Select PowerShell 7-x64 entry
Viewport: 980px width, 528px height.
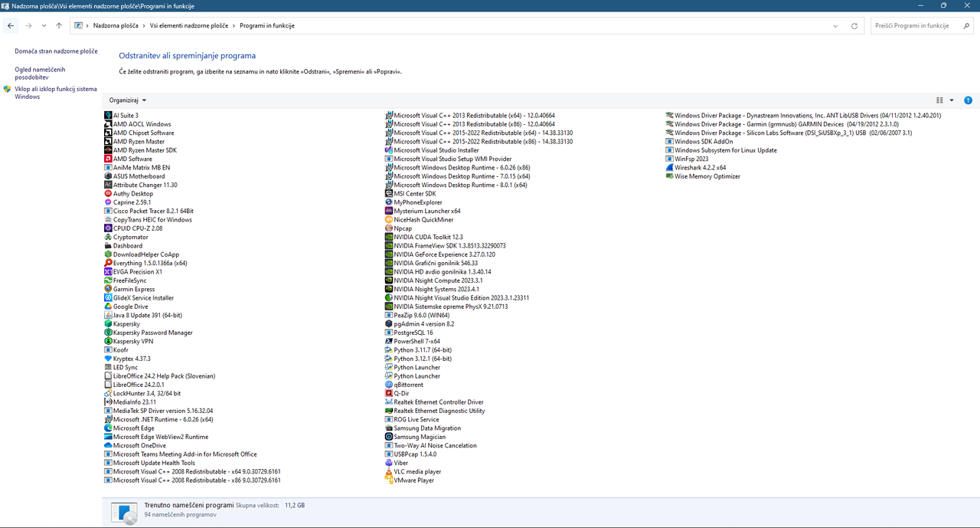pos(412,341)
